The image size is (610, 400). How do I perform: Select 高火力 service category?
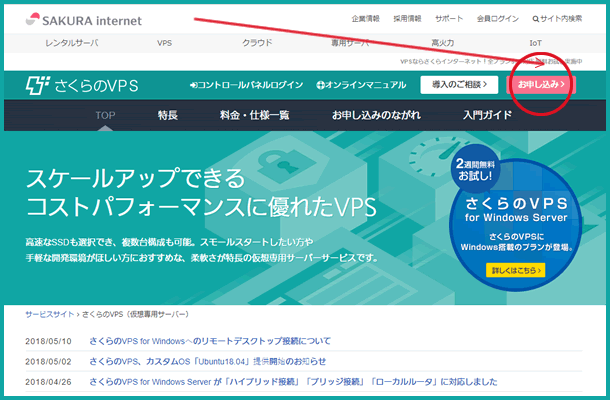443,43
